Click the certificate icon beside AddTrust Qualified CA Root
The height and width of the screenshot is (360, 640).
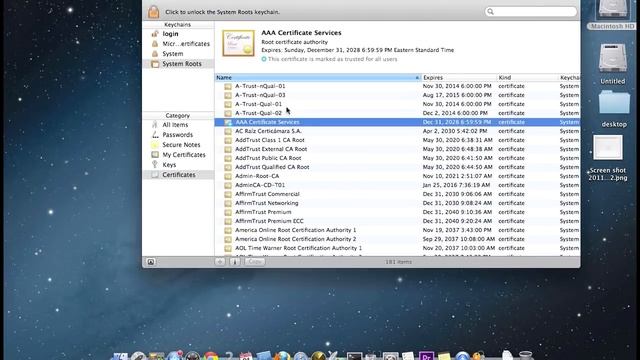tap(228, 167)
